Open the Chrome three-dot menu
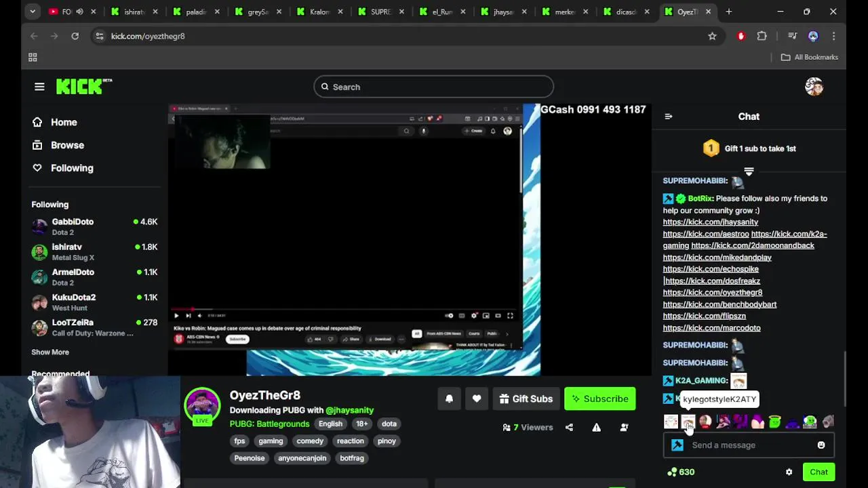Screen dimensions: 868x488 (833, 36)
